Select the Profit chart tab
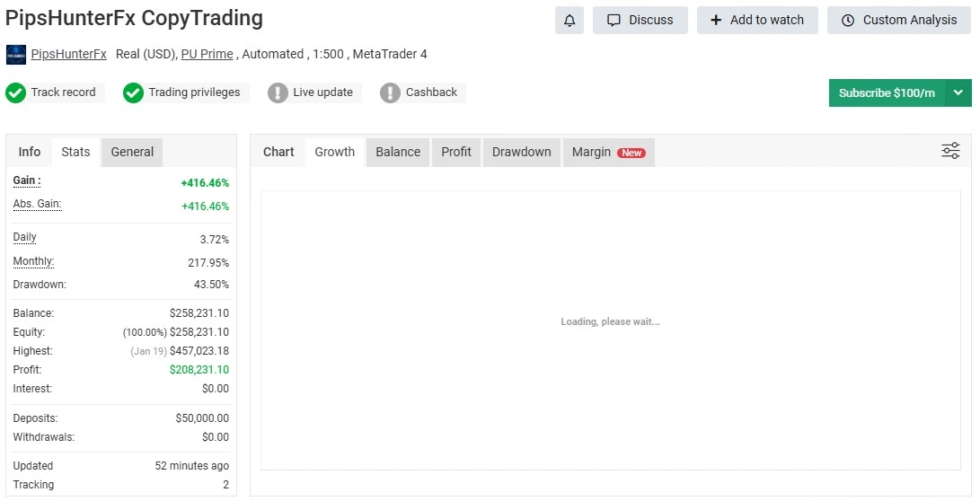The width and height of the screenshot is (980, 501). [x=456, y=152]
